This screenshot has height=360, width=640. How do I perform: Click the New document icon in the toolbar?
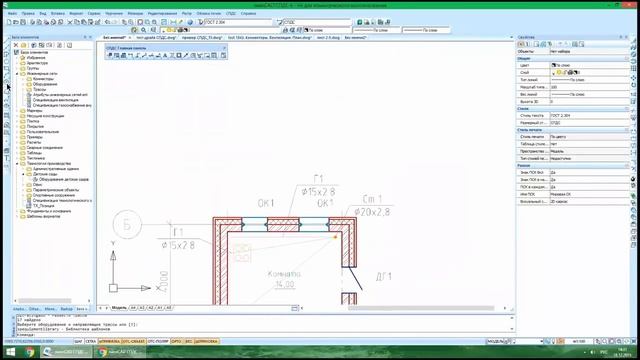pos(9,22)
